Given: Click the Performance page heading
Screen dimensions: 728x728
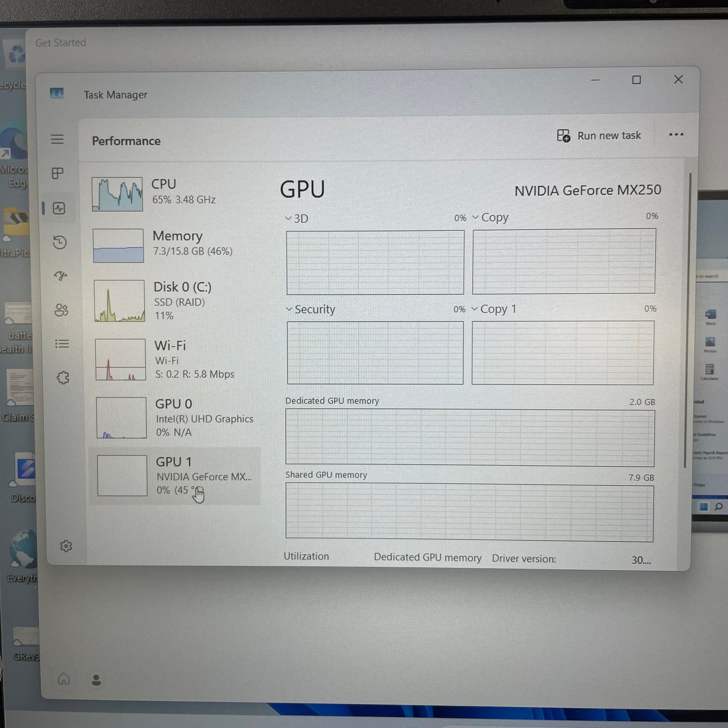Looking at the screenshot, I should (126, 141).
